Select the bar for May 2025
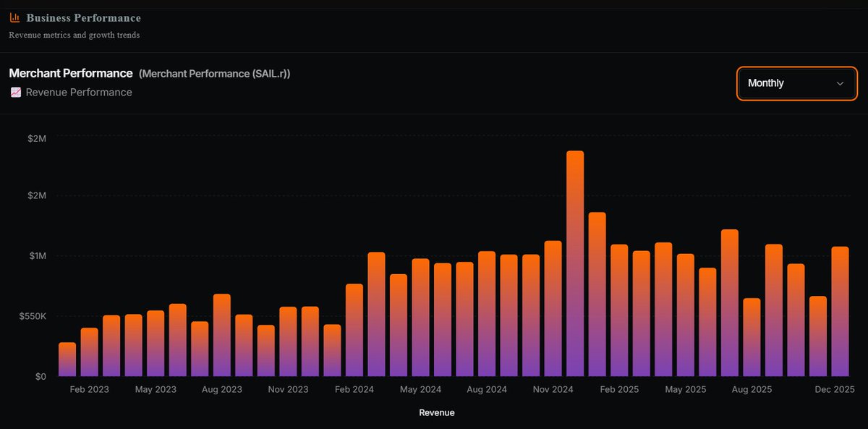This screenshot has height=429, width=868. point(686,315)
